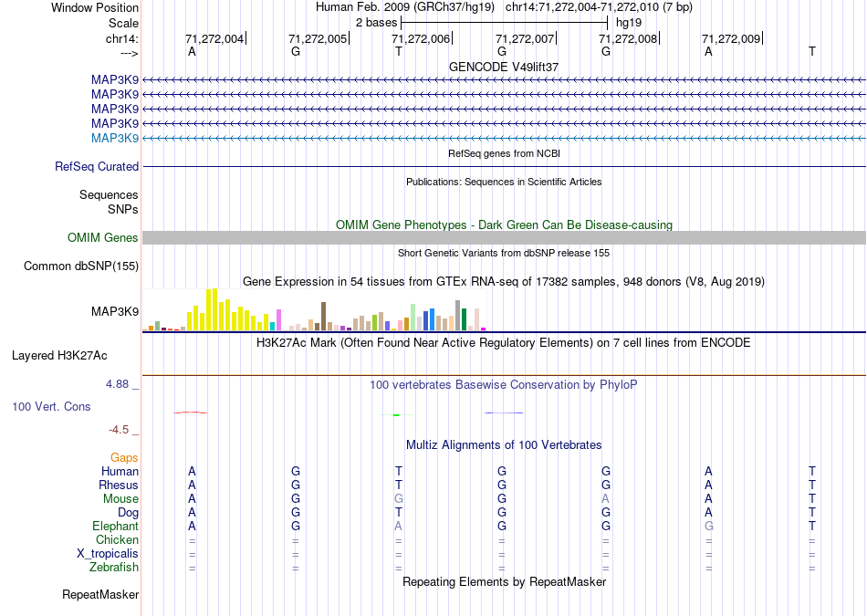Click the ---> strand direction arrow label

coord(130,53)
